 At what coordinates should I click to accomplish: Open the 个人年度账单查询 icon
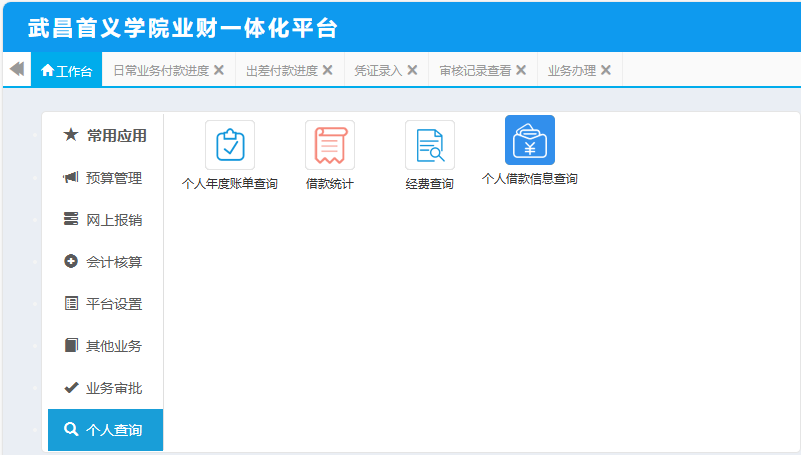click(x=230, y=145)
